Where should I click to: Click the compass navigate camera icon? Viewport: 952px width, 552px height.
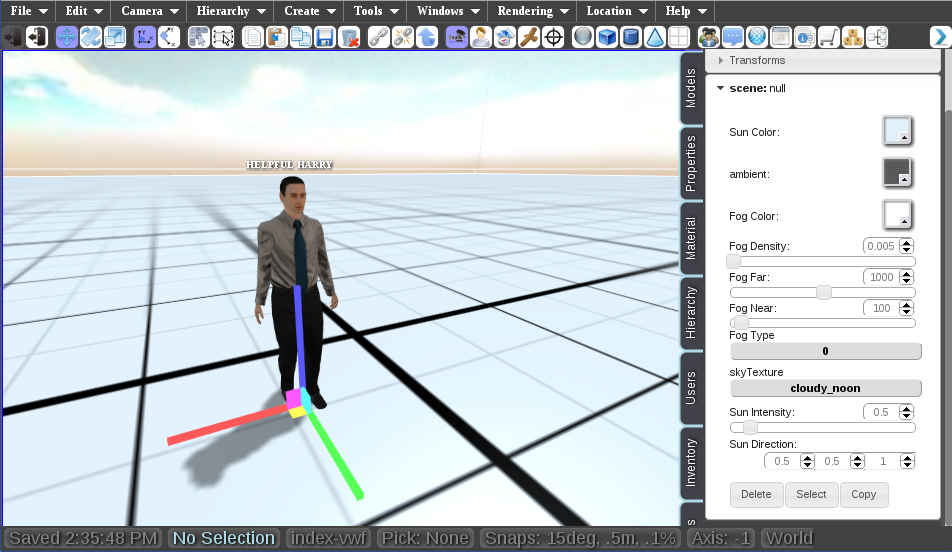pos(505,37)
